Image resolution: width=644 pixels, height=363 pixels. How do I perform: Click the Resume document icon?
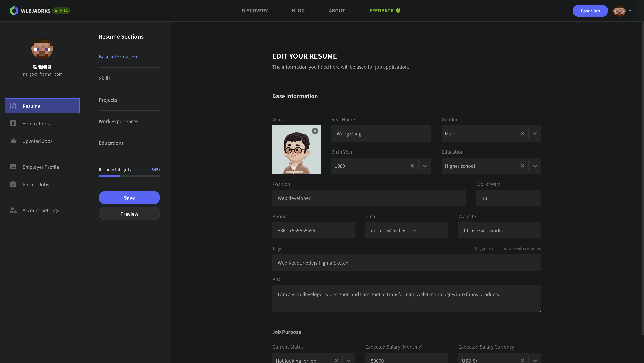tap(13, 106)
